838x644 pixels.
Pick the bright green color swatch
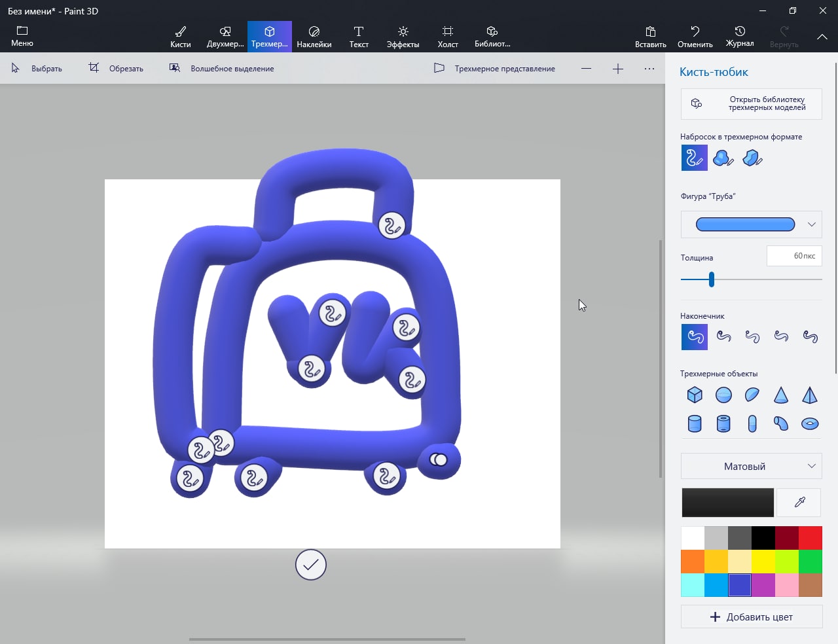811,562
